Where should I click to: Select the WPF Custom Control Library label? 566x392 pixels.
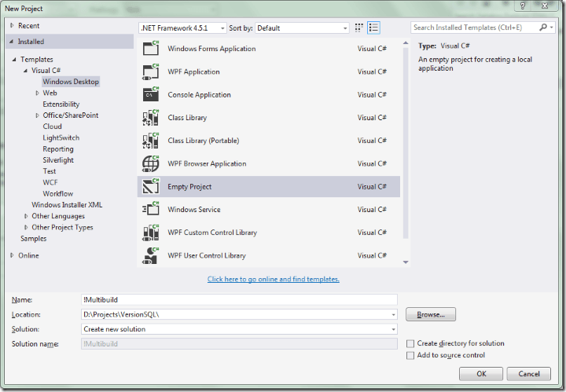[x=212, y=233]
